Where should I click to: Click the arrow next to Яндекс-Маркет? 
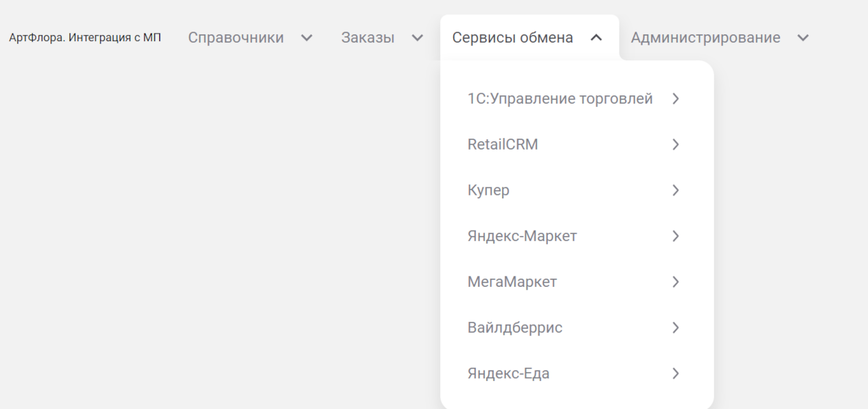pyautogui.click(x=676, y=236)
